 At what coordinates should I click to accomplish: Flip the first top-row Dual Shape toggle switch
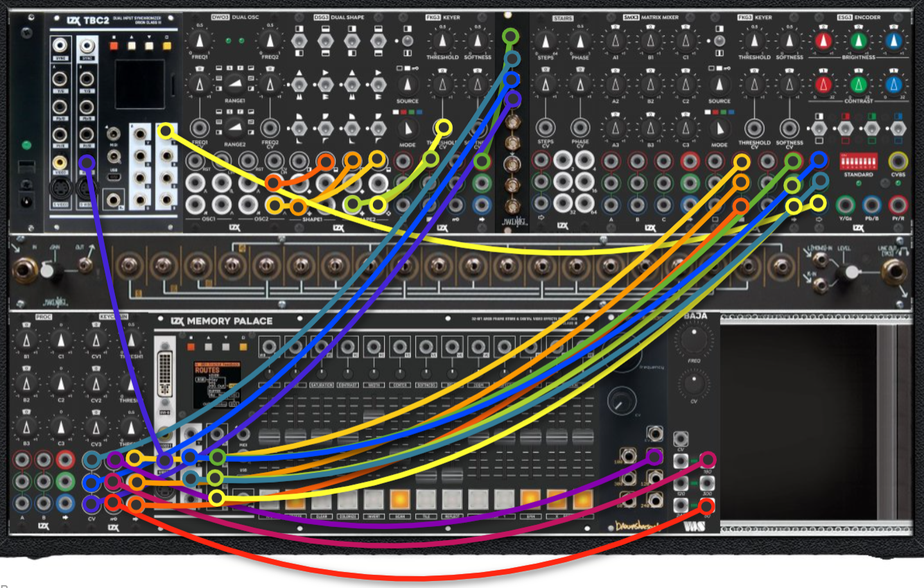pyautogui.click(x=299, y=42)
